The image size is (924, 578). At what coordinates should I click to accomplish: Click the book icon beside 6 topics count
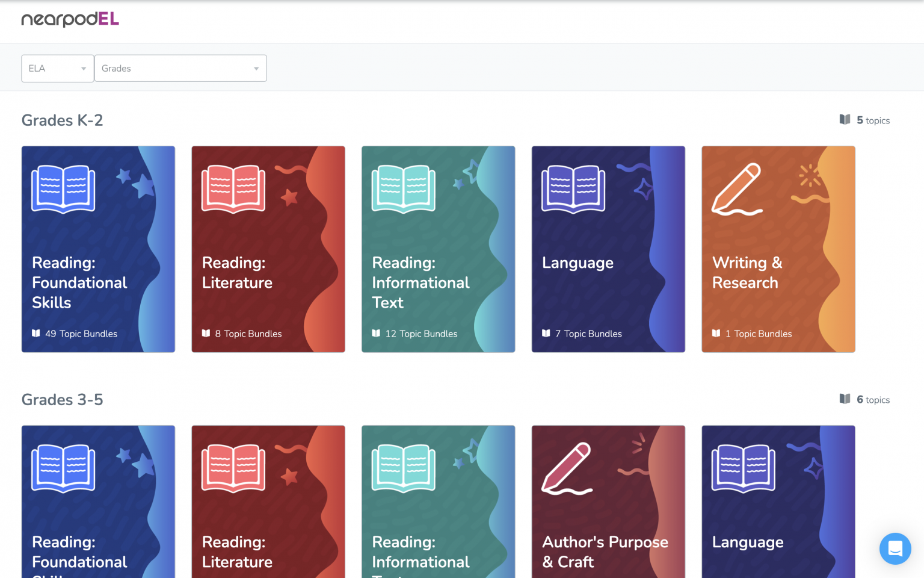[845, 399]
